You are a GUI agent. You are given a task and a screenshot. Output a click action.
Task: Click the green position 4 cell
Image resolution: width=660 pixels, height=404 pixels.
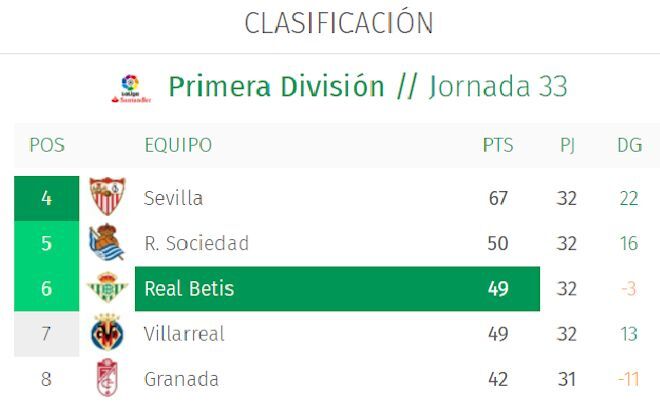pos(46,198)
